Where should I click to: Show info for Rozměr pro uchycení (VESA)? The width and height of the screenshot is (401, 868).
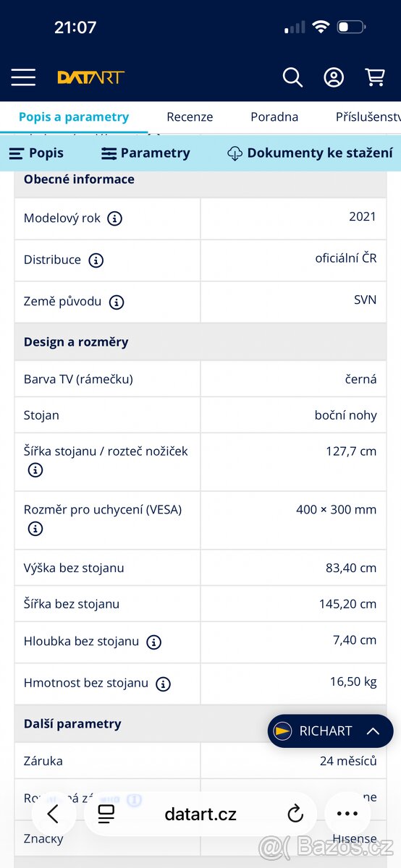tap(35, 529)
